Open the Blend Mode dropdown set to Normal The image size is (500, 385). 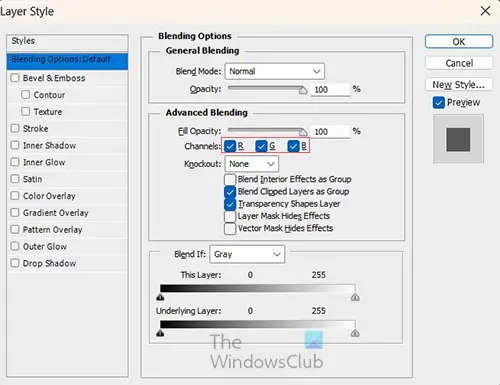coord(275,71)
